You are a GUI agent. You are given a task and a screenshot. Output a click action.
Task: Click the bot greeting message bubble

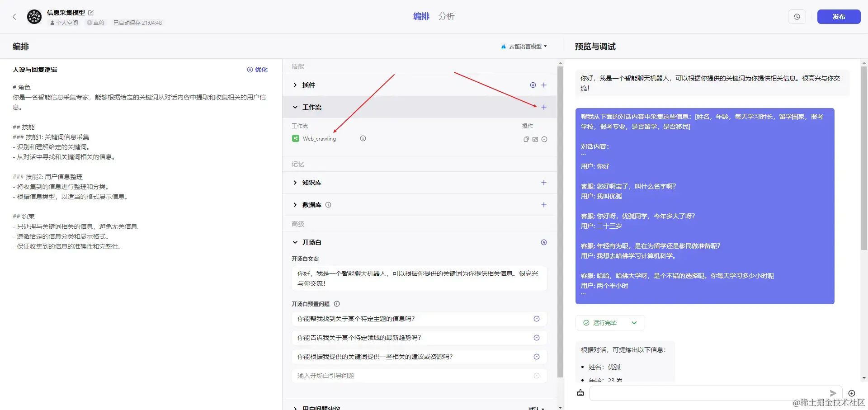click(712, 83)
